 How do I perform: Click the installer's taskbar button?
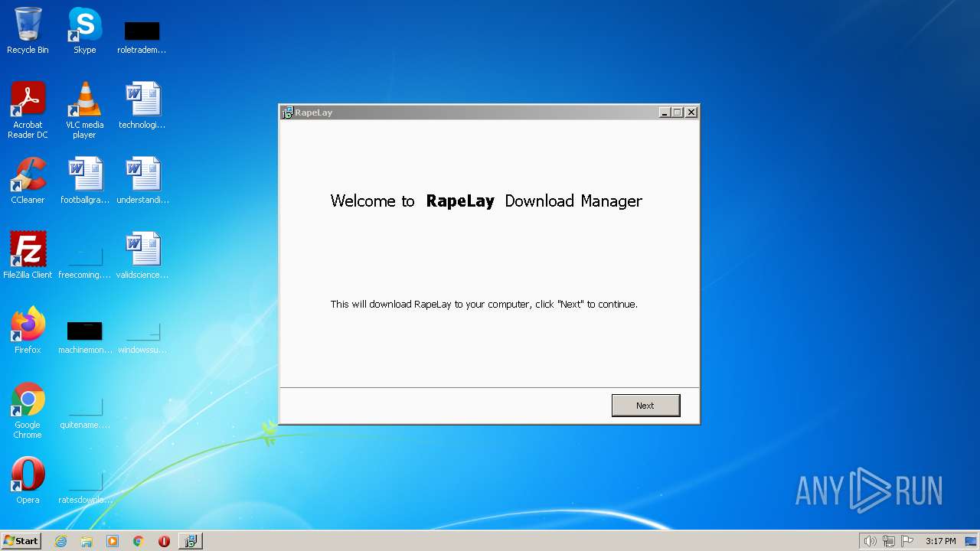(190, 541)
